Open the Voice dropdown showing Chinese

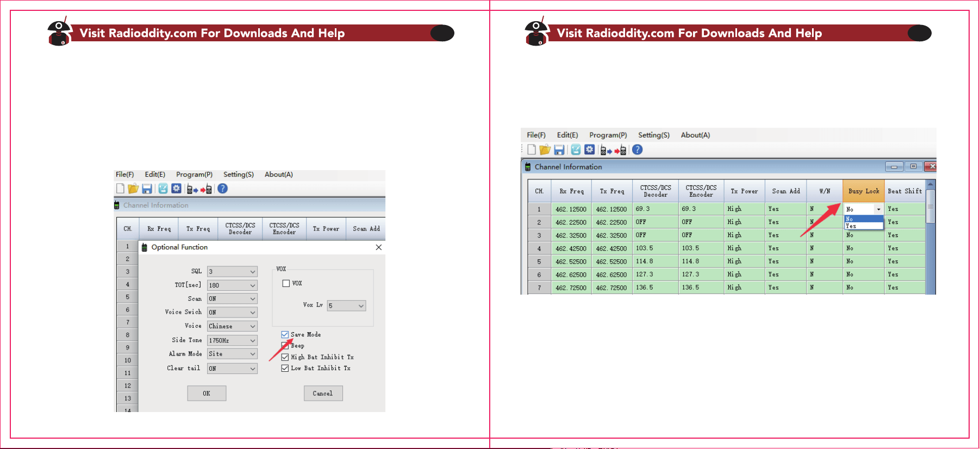[x=232, y=326]
